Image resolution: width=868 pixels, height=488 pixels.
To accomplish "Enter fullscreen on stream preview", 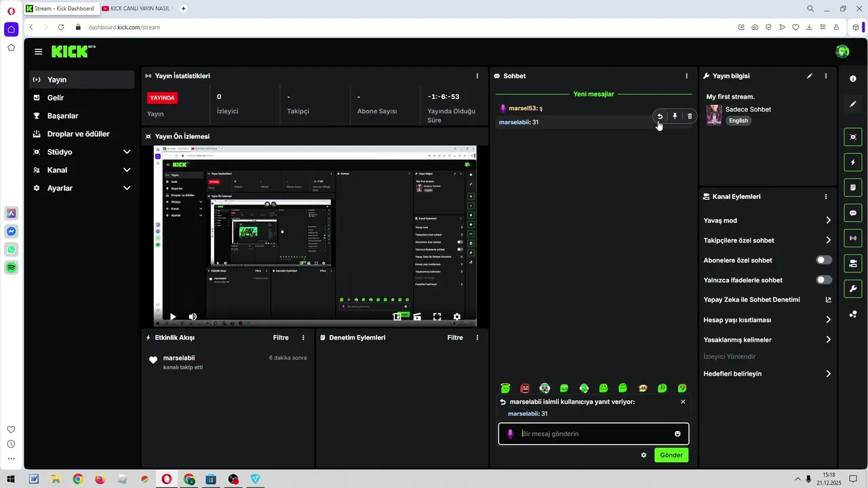I will pyautogui.click(x=437, y=317).
